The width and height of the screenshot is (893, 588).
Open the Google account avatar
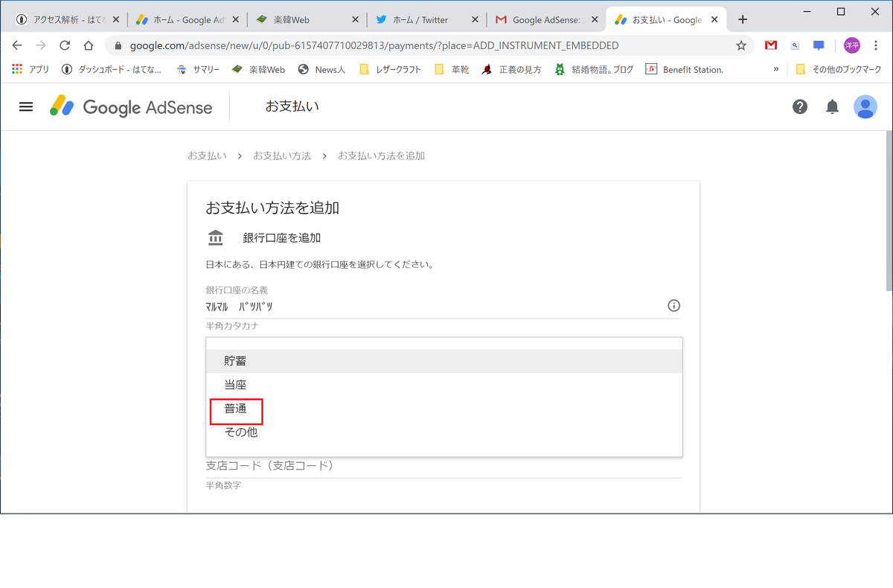(x=865, y=107)
